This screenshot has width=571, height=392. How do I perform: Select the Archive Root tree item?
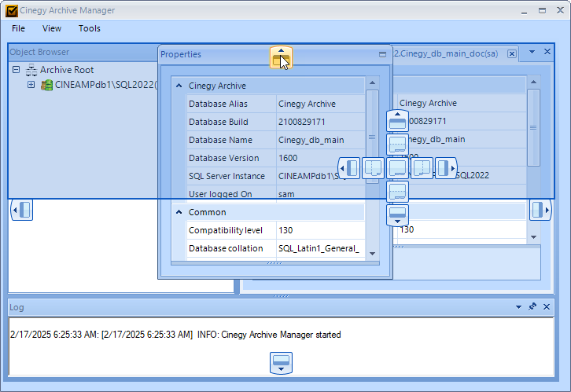67,70
